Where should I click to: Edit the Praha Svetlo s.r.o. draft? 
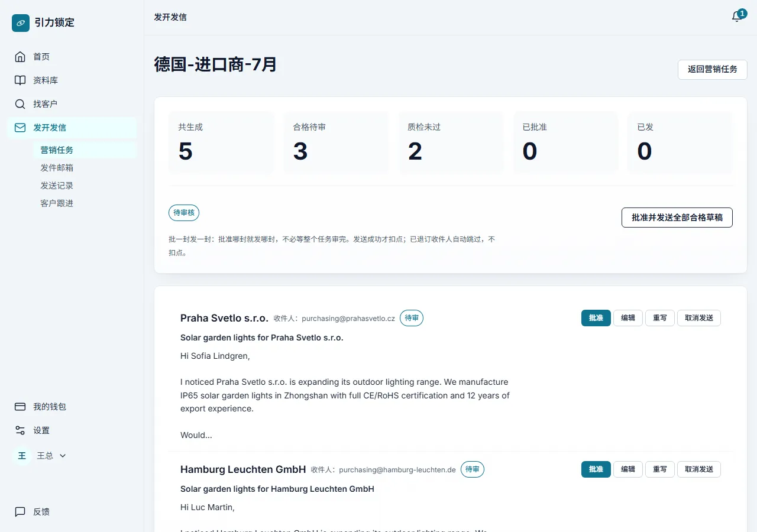coord(628,318)
